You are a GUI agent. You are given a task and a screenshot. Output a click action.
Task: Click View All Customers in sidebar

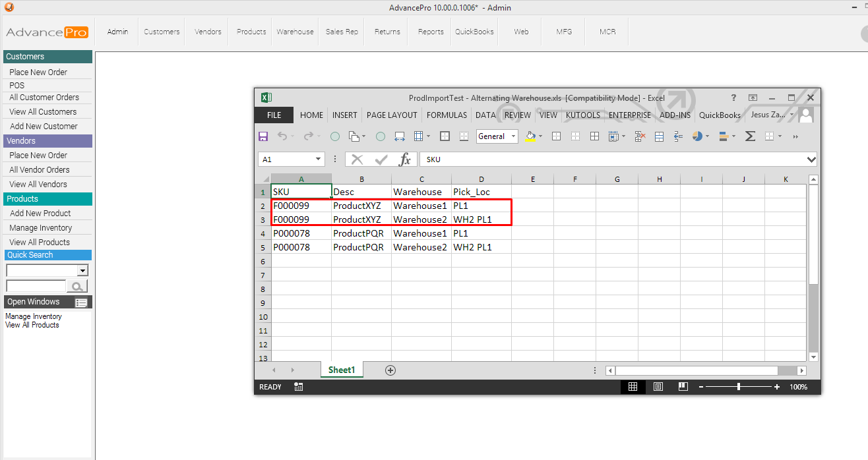point(43,112)
